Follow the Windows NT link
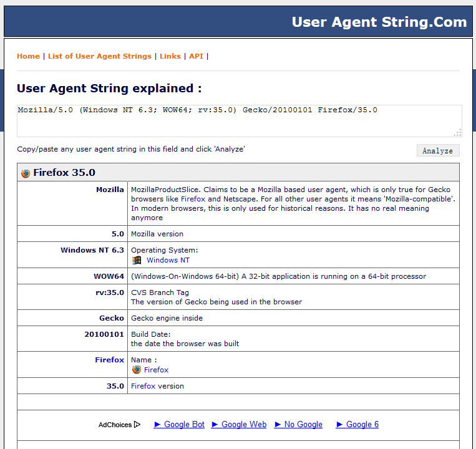Image resolution: width=476 pixels, height=449 pixels. coord(168,260)
